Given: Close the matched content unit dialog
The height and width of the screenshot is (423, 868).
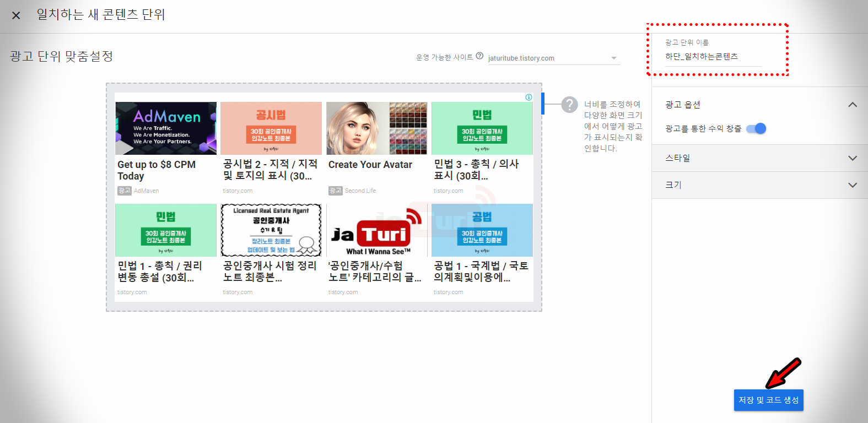Looking at the screenshot, I should 16,15.
